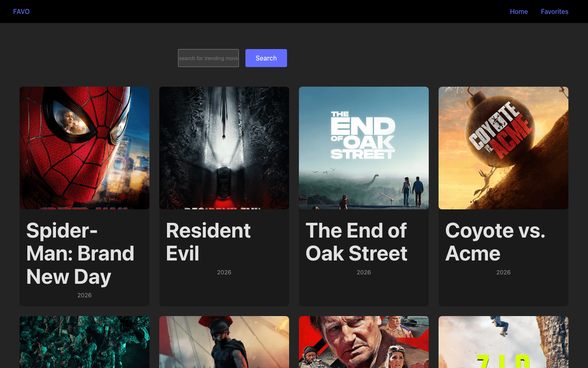
Task: Open the Resident Evil poster image
Action: point(224,148)
